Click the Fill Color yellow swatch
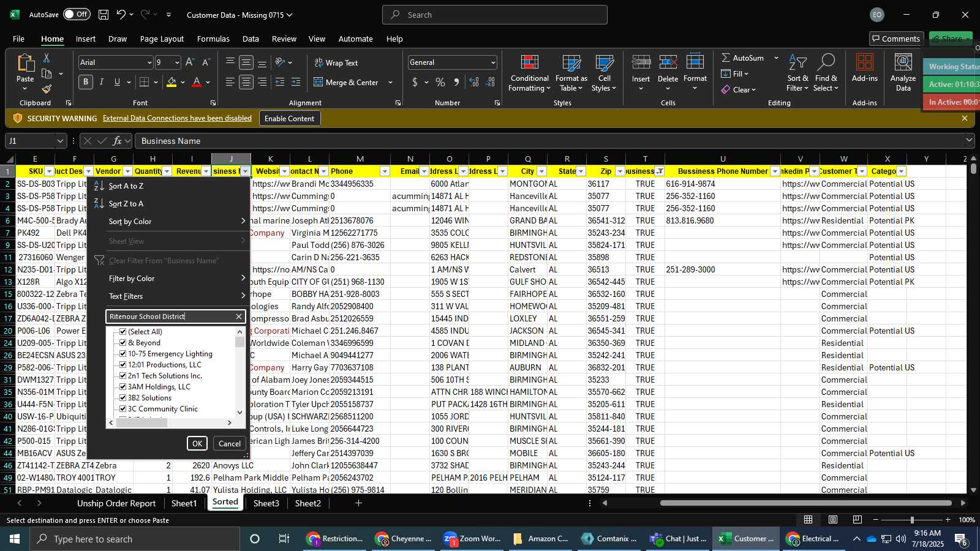The height and width of the screenshot is (551, 980). [x=171, y=83]
